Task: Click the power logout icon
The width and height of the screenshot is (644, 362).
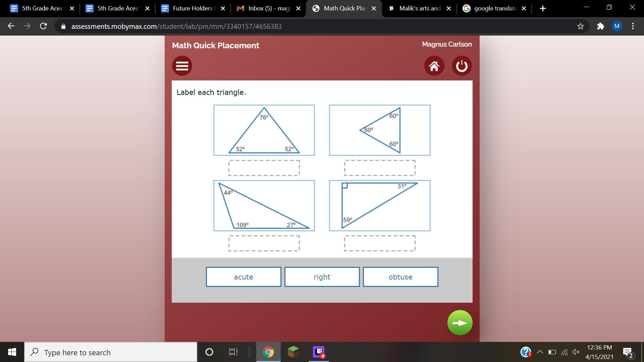Action: tap(462, 66)
